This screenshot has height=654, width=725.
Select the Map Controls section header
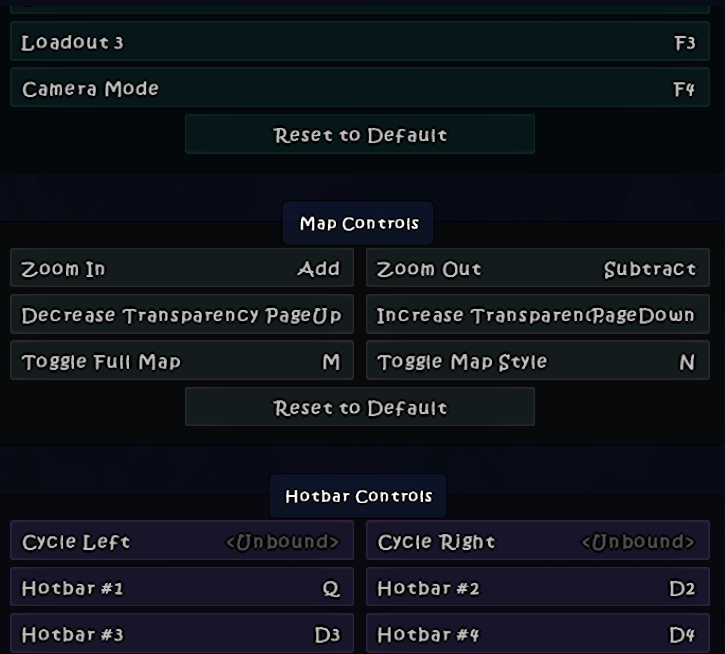coord(358,223)
